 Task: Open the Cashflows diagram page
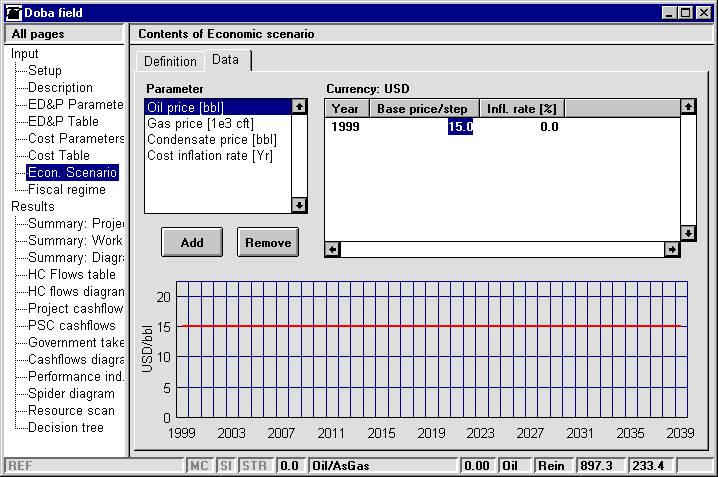pos(76,359)
